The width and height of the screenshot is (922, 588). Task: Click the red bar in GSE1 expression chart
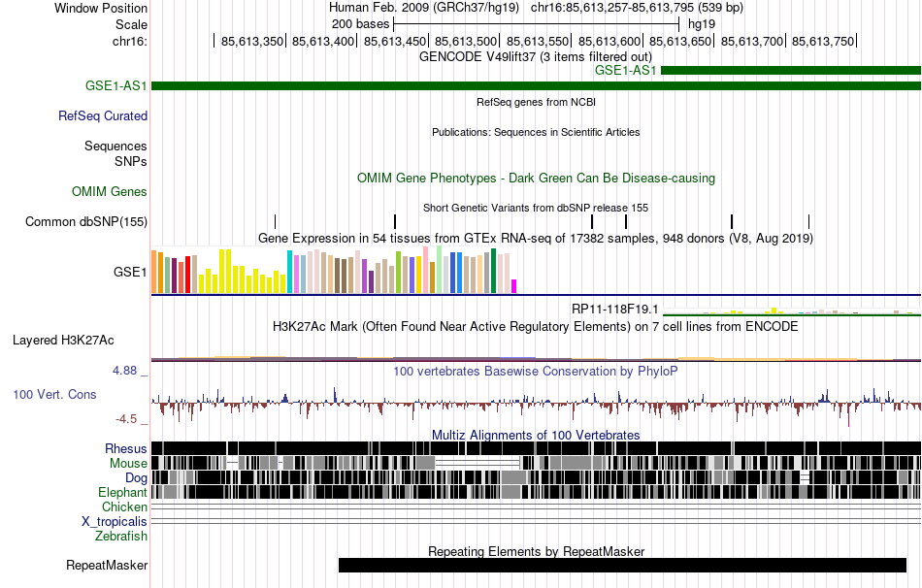[x=187, y=275]
